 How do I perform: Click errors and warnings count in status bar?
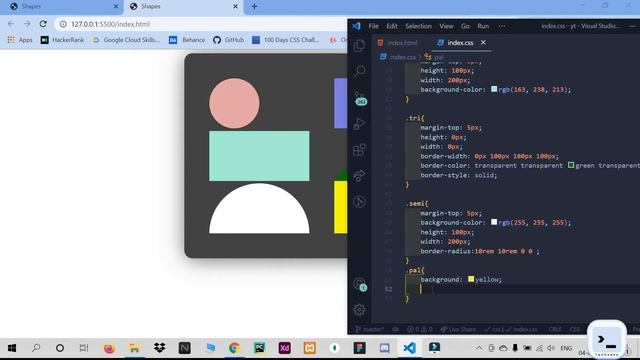(x=420, y=329)
